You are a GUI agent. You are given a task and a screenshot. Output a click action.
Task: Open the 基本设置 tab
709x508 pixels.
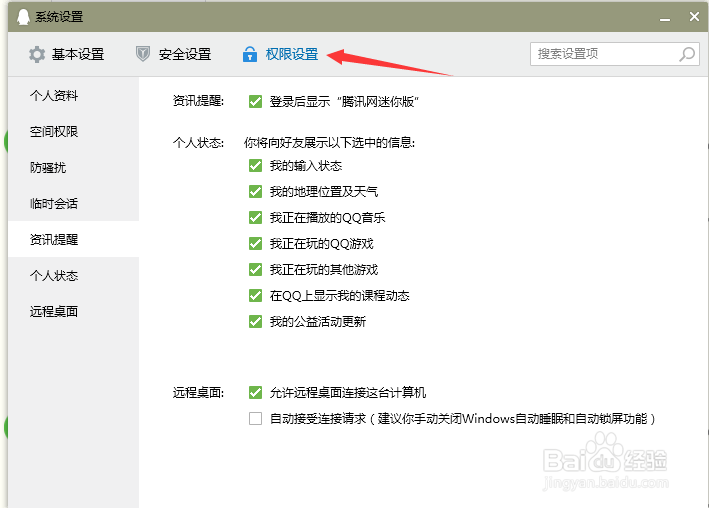click(66, 54)
